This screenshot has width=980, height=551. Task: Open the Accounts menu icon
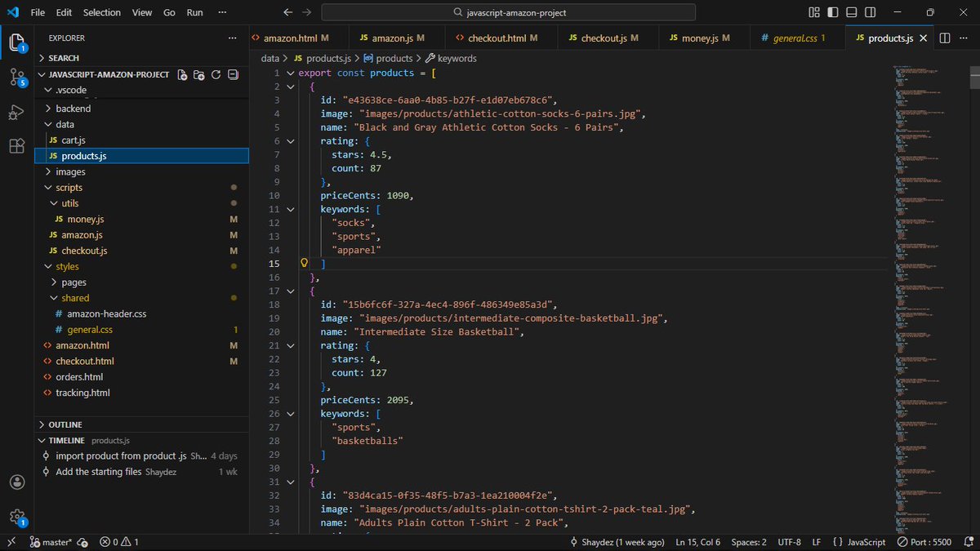click(x=16, y=482)
